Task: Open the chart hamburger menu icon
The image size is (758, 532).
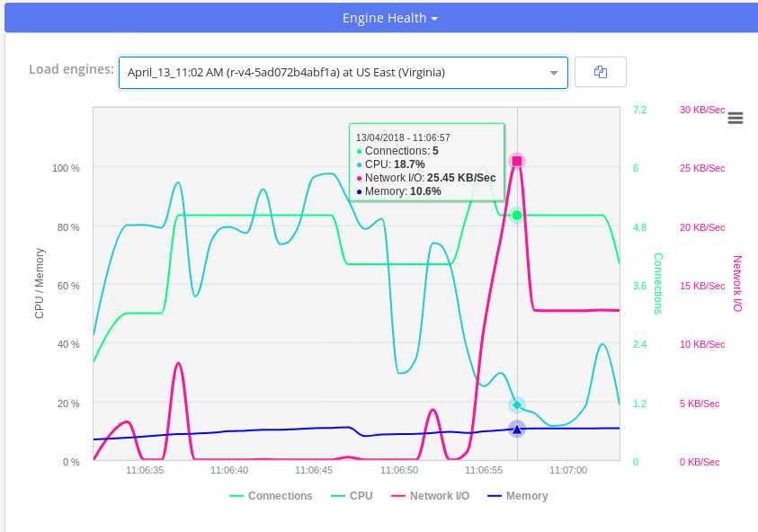Action: coord(736,118)
